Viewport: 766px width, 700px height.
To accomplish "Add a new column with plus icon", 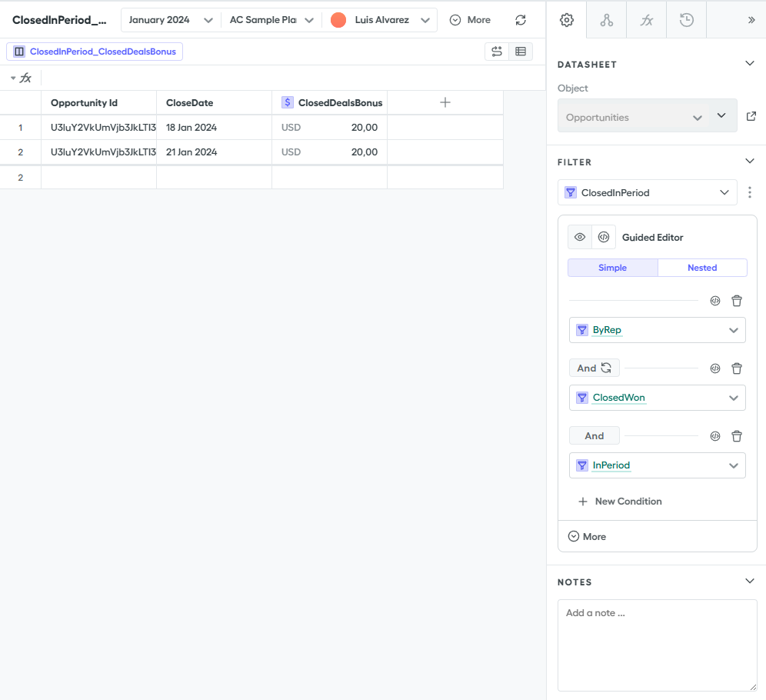I will coord(445,102).
